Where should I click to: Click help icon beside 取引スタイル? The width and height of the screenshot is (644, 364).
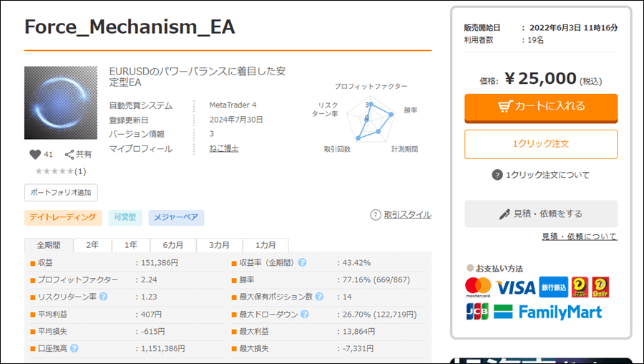[x=376, y=215]
